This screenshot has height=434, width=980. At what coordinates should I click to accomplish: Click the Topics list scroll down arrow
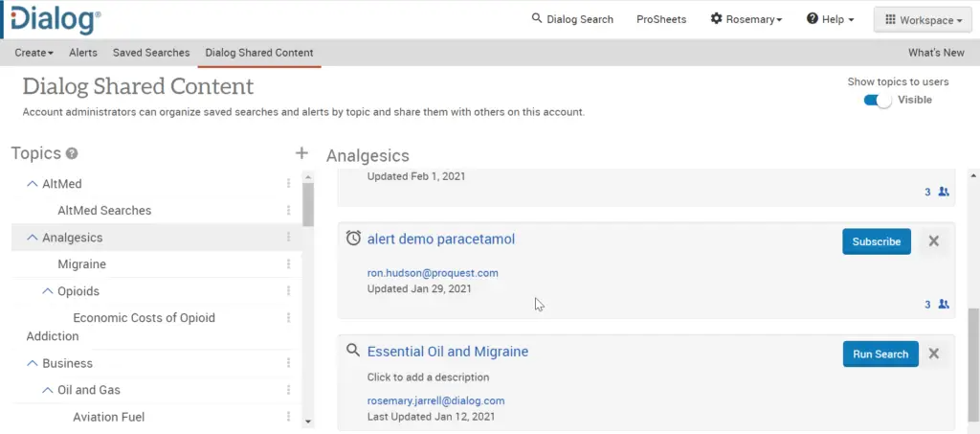tap(307, 423)
